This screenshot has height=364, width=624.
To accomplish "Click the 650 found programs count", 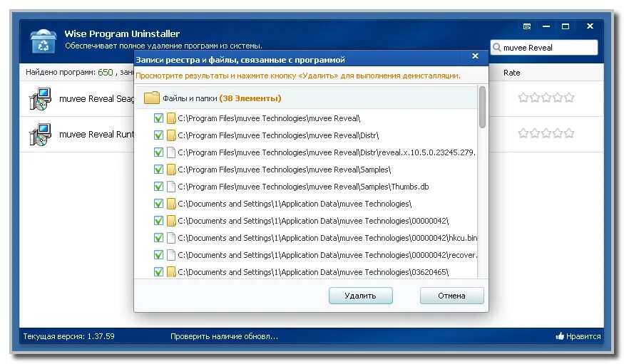I will pos(106,73).
